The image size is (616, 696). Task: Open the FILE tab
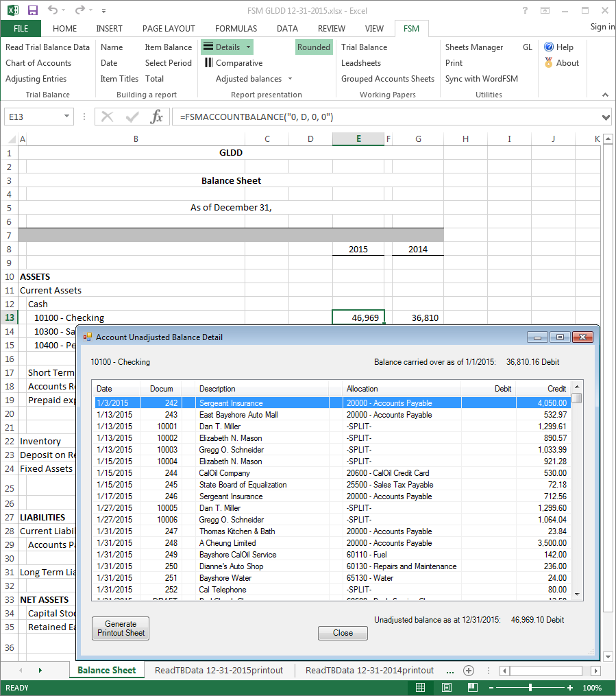(21, 28)
